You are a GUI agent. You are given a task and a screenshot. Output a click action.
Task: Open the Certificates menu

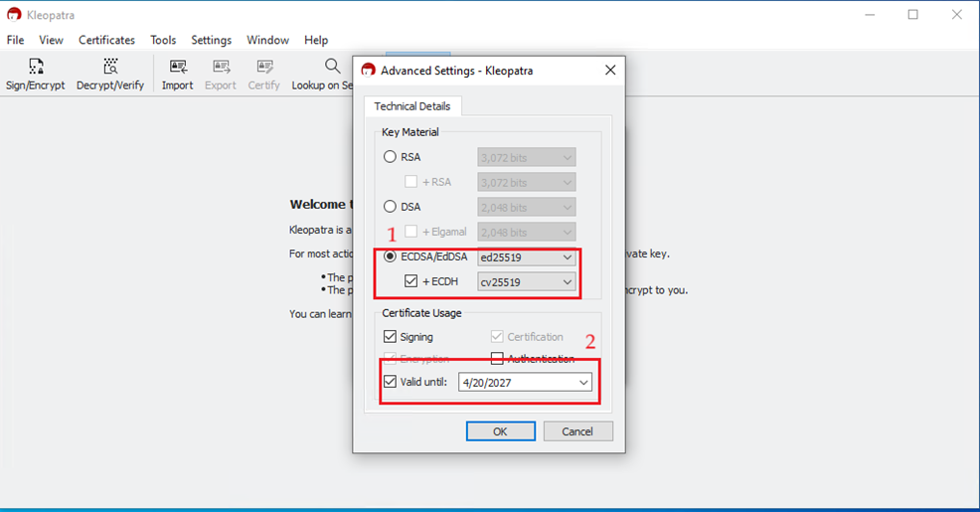pyautogui.click(x=106, y=40)
